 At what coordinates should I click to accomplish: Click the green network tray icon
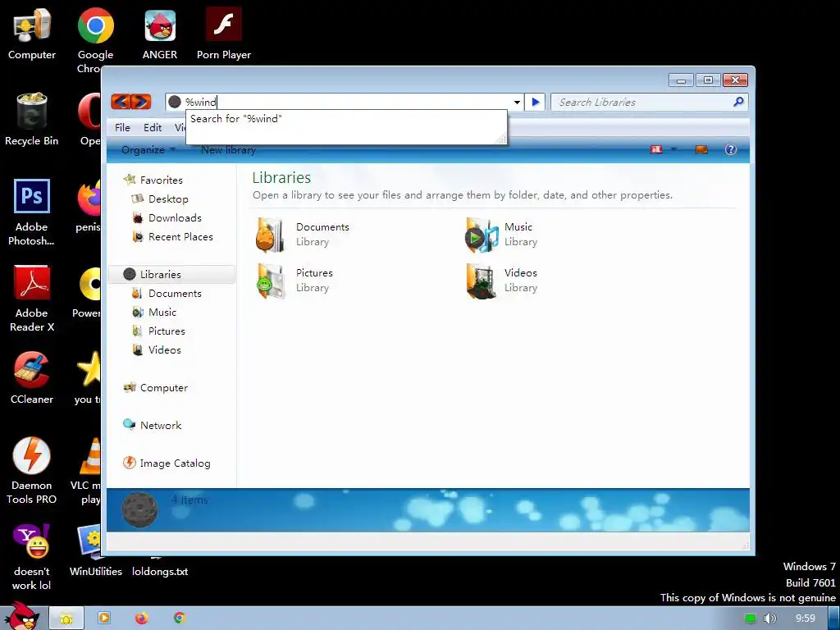(x=751, y=619)
